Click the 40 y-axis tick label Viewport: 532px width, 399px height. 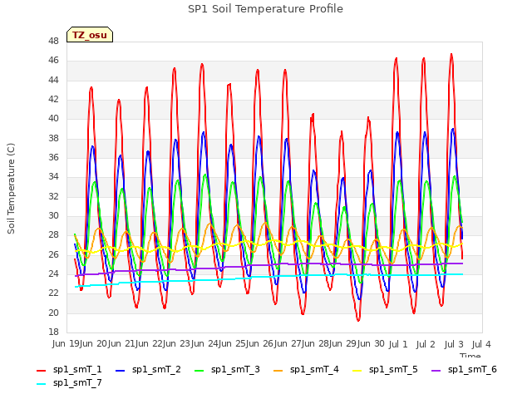point(53,119)
